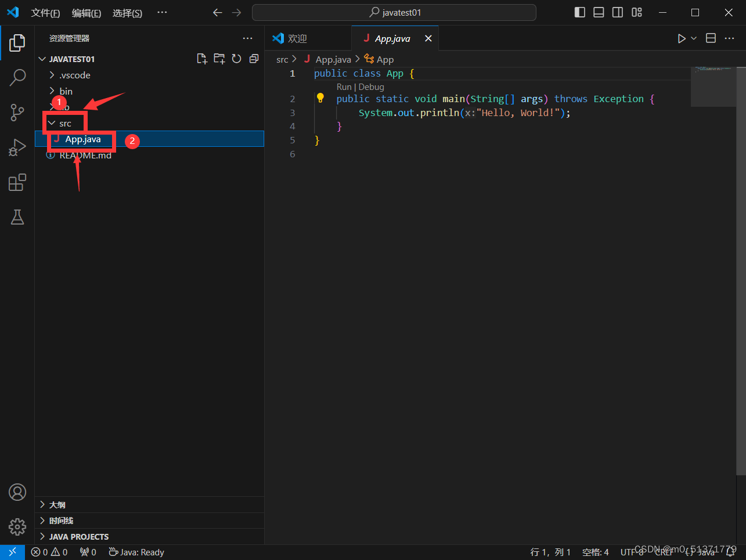746x560 pixels.
Task: Open the Source Control view
Action: click(x=17, y=113)
